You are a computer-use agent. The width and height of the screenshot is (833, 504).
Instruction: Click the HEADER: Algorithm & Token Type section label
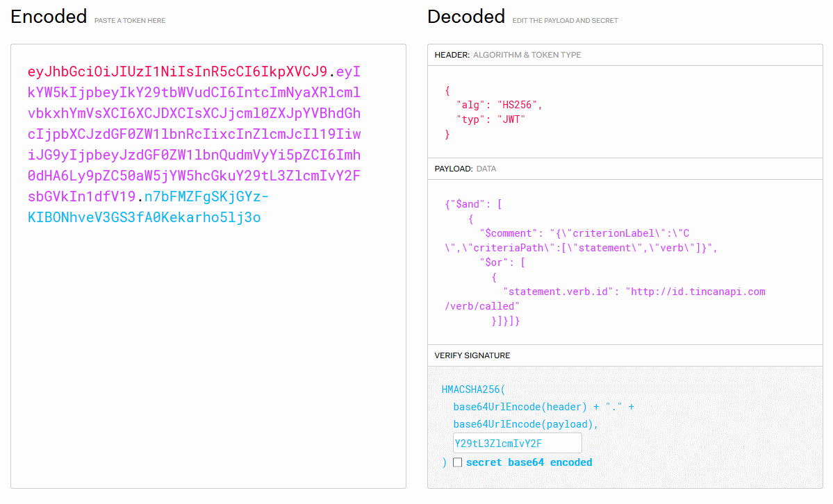coord(508,55)
